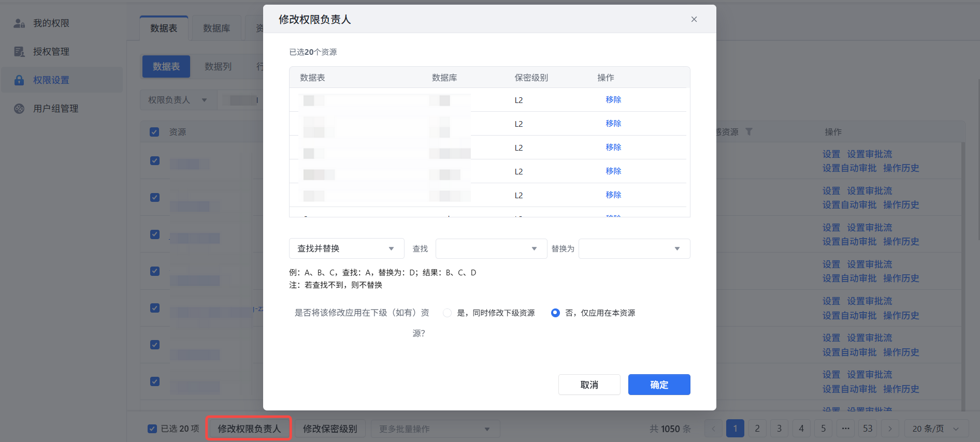
Task: Click 移除 in the second dialog row
Action: pos(613,124)
